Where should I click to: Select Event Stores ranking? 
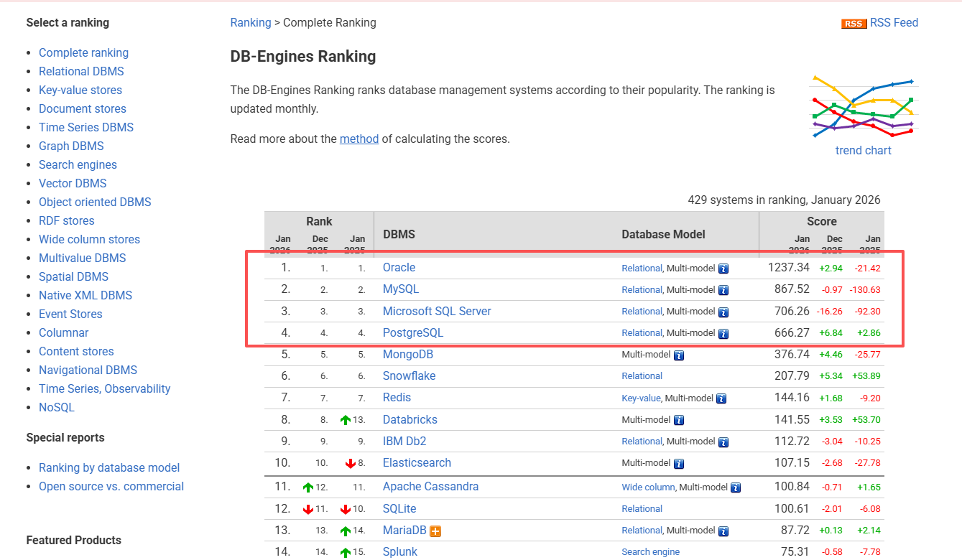[70, 314]
